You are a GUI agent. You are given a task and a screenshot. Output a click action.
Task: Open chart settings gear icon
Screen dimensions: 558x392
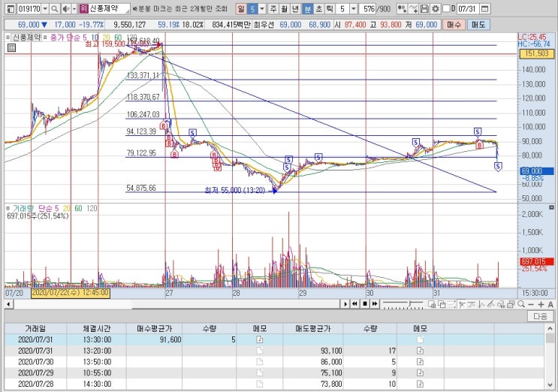tap(435, 9)
